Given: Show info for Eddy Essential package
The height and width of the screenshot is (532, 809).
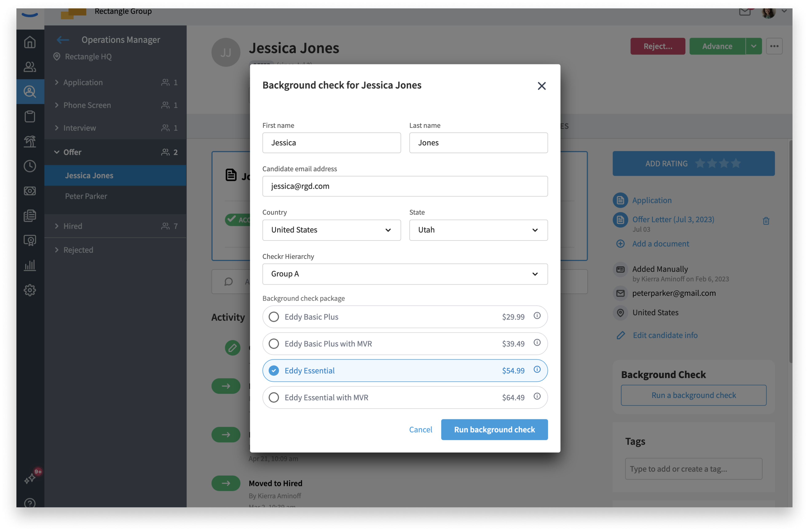Looking at the screenshot, I should tap(537, 369).
